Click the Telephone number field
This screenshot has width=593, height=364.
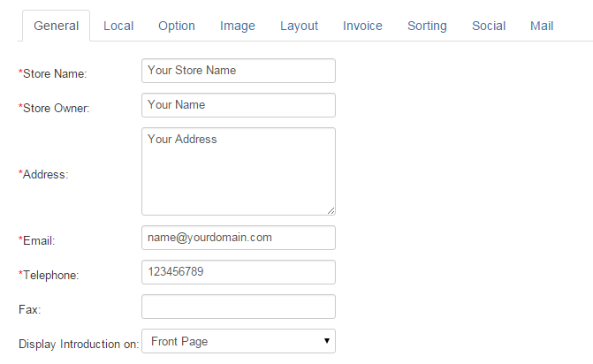pyautogui.click(x=238, y=272)
